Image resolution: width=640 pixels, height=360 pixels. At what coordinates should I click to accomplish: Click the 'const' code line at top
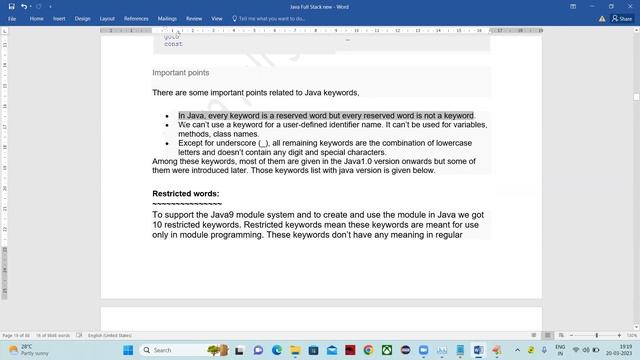(x=173, y=44)
